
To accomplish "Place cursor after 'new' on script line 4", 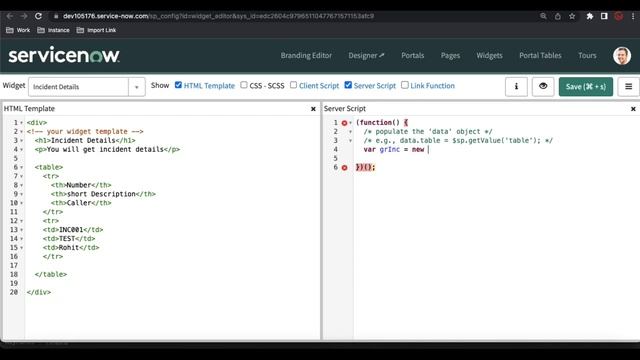I will point(427,149).
